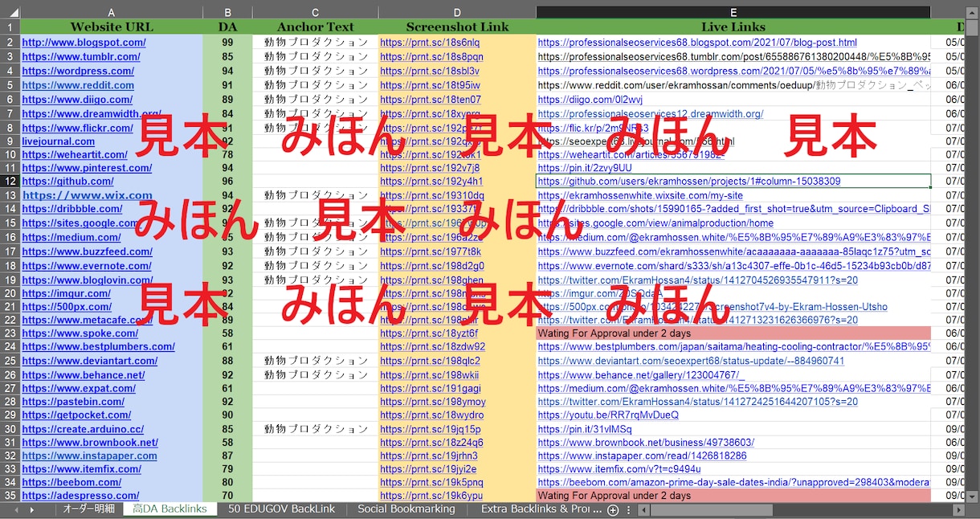Open the https://github.com/ link
Viewport: 980px width, 519px height.
point(67,182)
